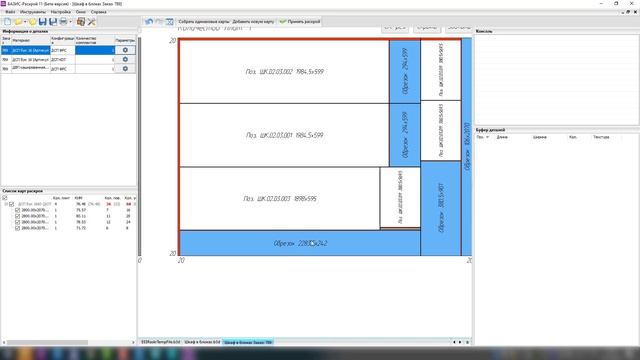
Task: Click gear icon in third material row
Action: pyautogui.click(x=125, y=69)
